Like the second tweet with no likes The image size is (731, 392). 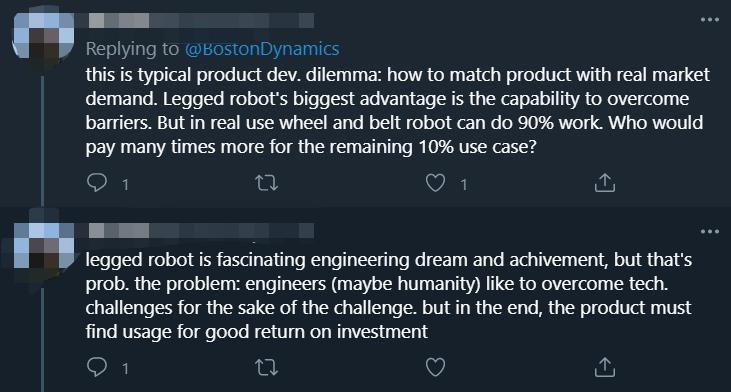[x=435, y=367]
